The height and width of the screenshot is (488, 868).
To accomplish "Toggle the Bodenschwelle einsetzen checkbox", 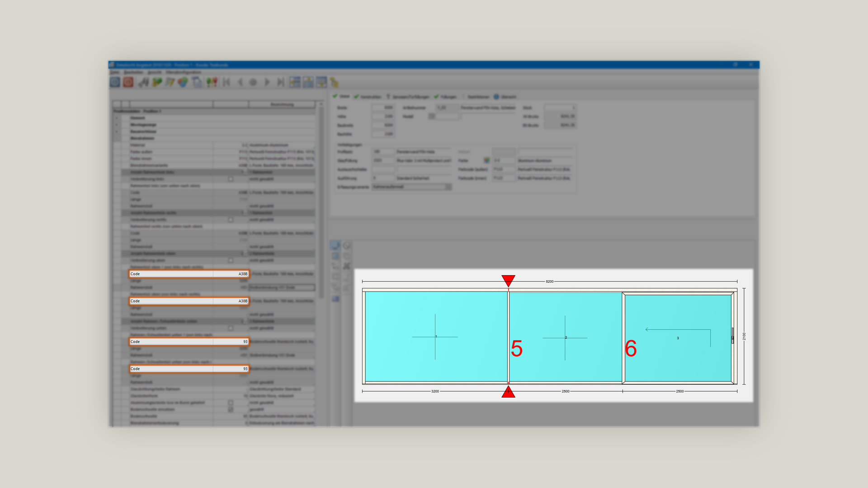I will 231,409.
